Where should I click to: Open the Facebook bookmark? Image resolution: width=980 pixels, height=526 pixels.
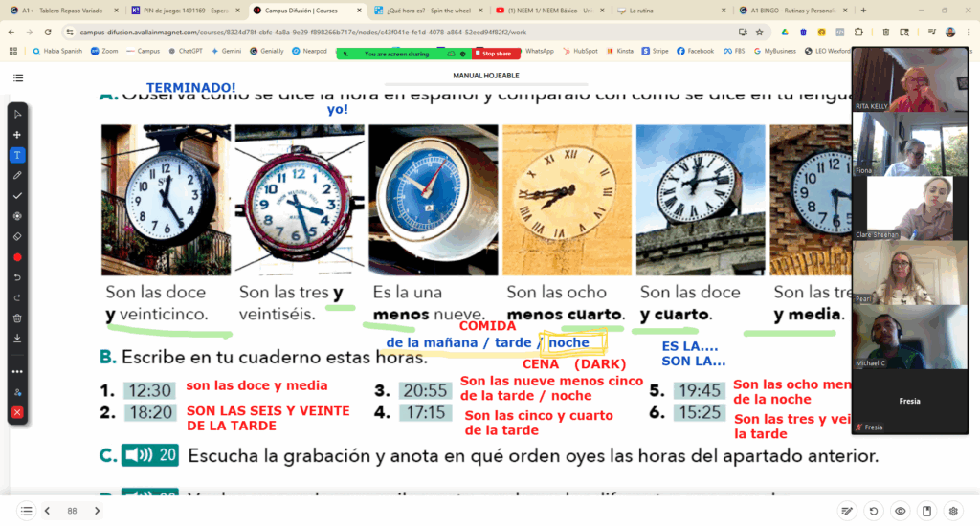(695, 52)
